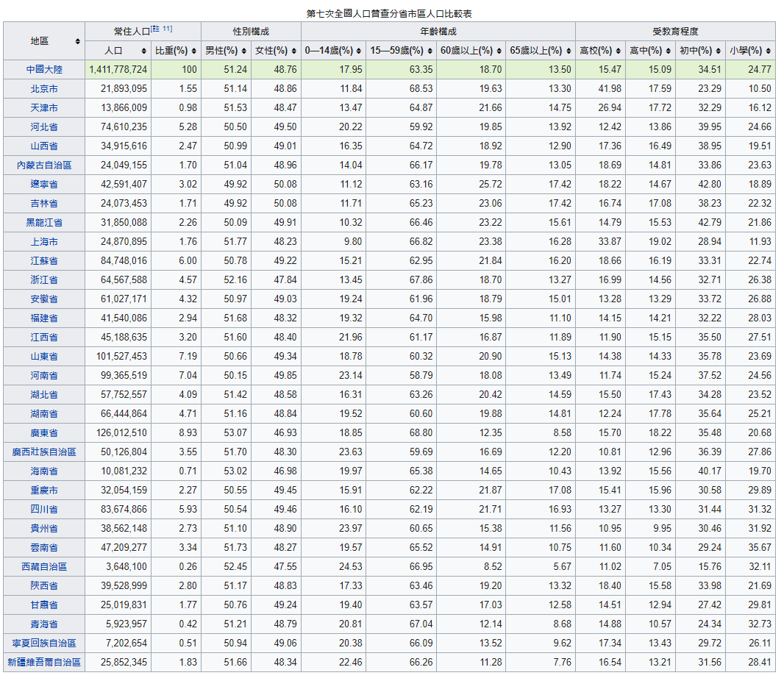784x681 pixels.
Task: Sort by 高校(%) column sort icon
Action: click(x=619, y=51)
